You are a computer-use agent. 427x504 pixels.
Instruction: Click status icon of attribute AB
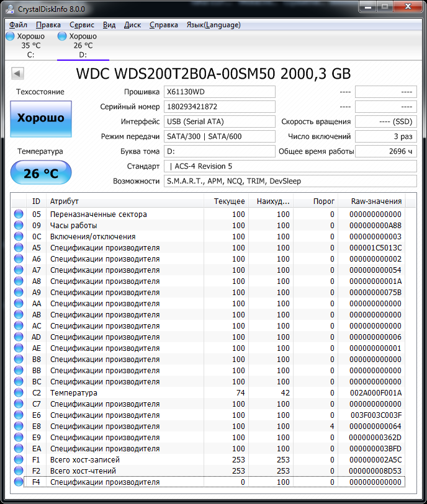(19, 314)
